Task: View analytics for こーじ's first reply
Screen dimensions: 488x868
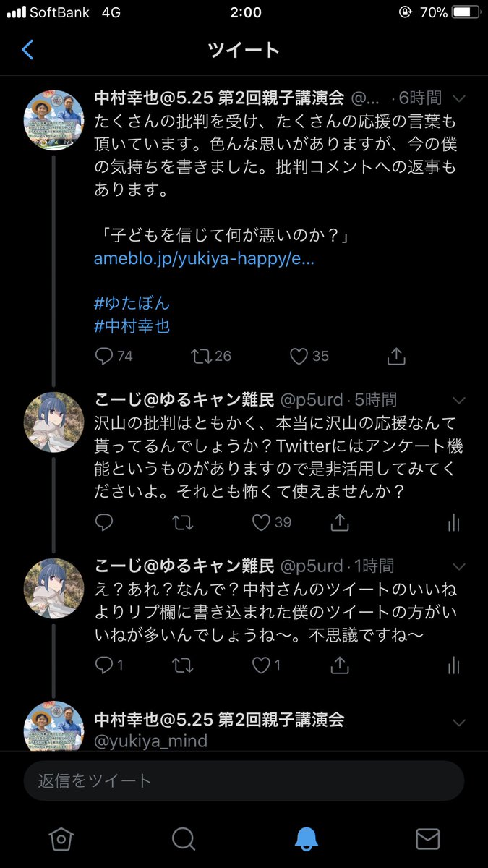Action: 453,522
